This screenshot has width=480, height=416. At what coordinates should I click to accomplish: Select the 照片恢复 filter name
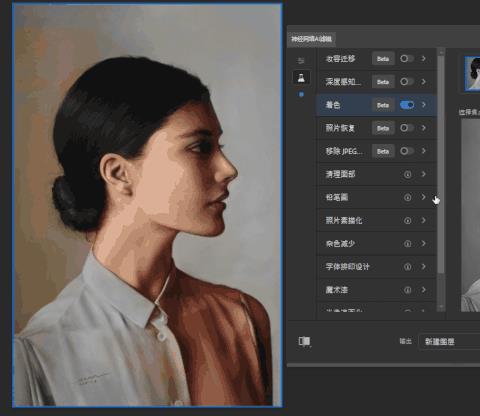(340, 128)
